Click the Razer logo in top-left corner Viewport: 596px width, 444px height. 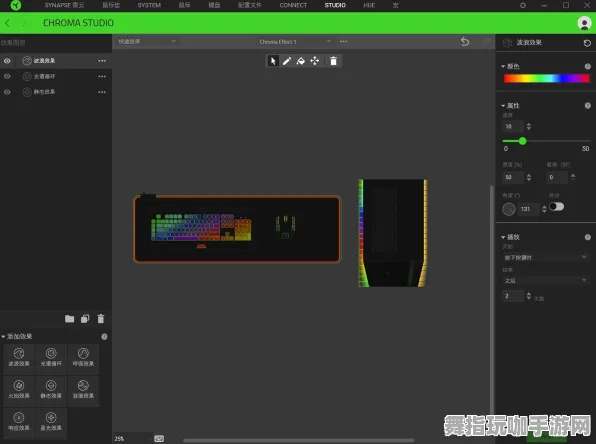coord(16,5)
